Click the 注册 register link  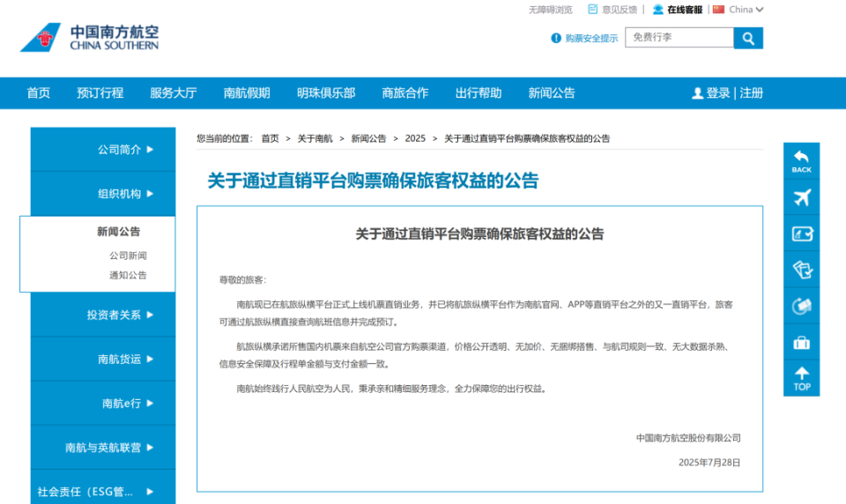(x=751, y=93)
